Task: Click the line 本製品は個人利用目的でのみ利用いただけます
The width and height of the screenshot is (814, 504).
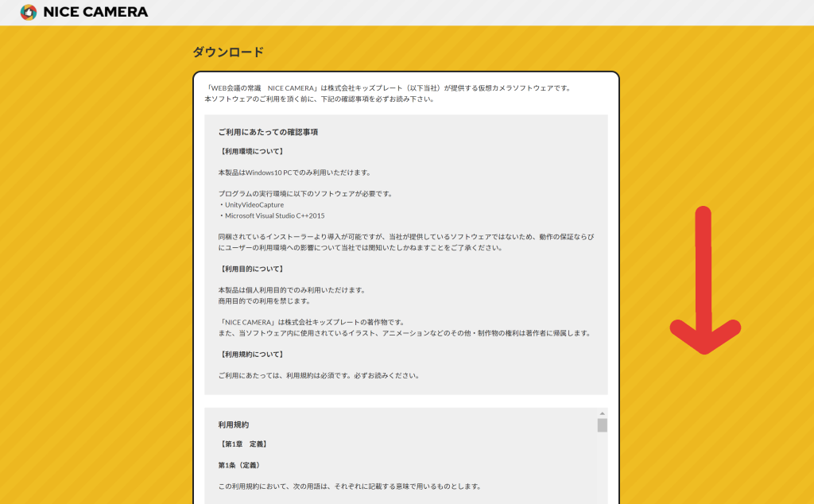Action: [292, 290]
